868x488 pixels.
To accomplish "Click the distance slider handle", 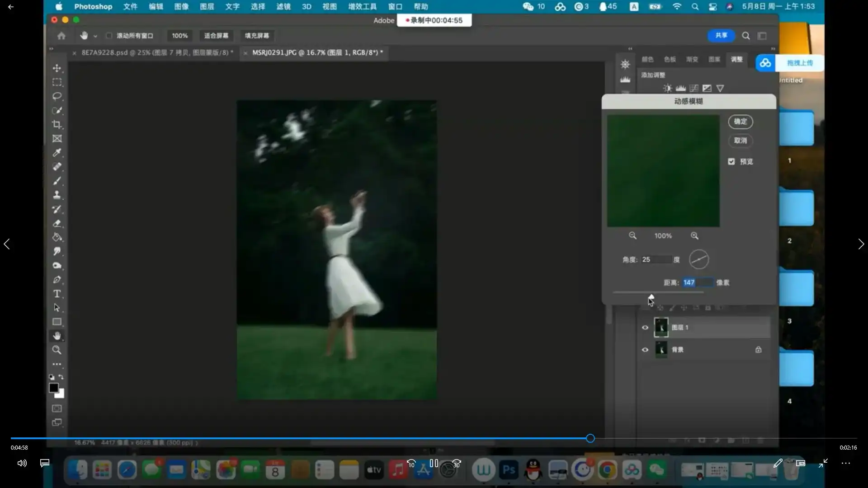I will [651, 297].
